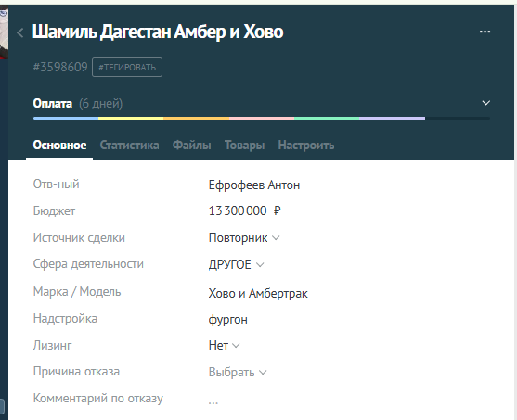Choose a Причина отказа via Выбрать
517x420 pixels.
(238, 372)
